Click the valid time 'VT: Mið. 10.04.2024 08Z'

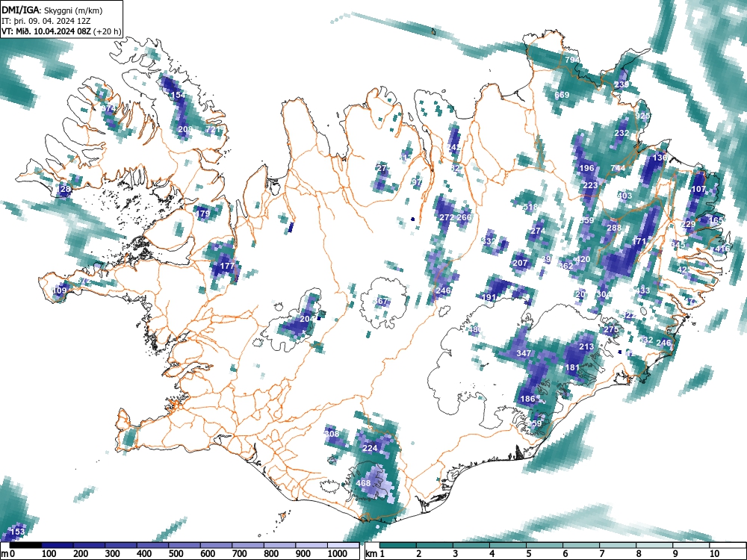(46, 31)
